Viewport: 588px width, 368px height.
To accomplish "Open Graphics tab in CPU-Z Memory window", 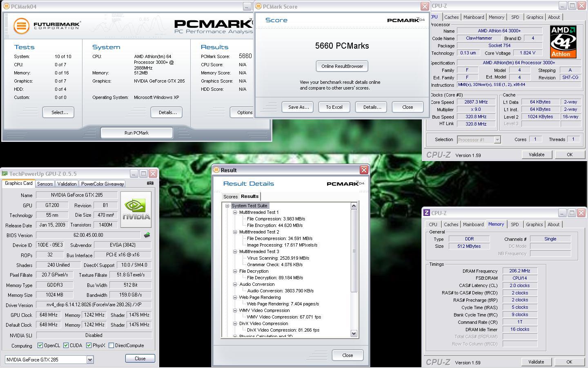I will pos(534,224).
